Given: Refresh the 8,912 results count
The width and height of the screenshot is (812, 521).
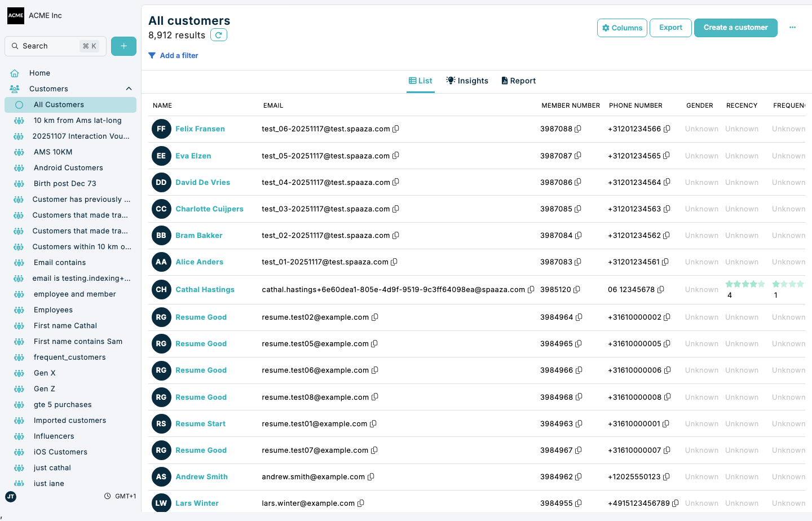Looking at the screenshot, I should [219, 34].
